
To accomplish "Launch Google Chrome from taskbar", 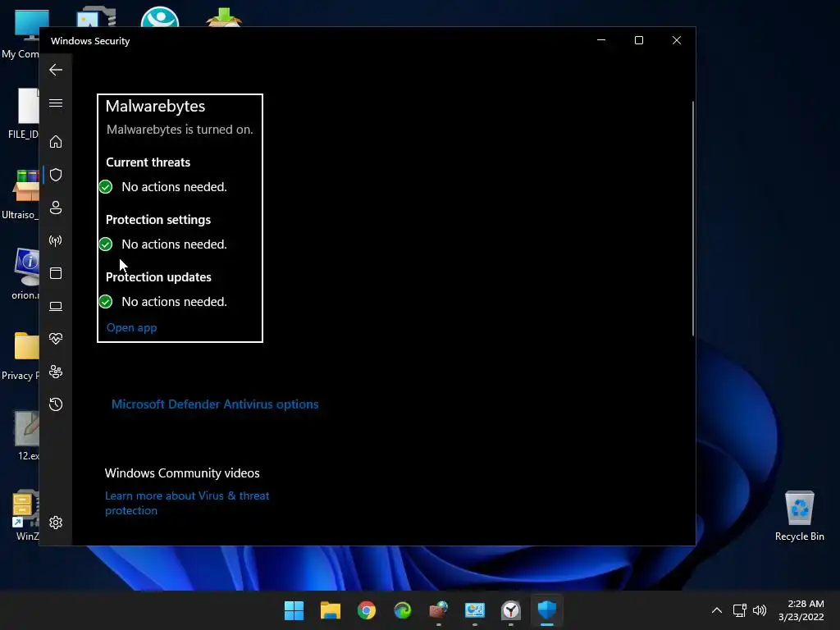I will pyautogui.click(x=367, y=610).
